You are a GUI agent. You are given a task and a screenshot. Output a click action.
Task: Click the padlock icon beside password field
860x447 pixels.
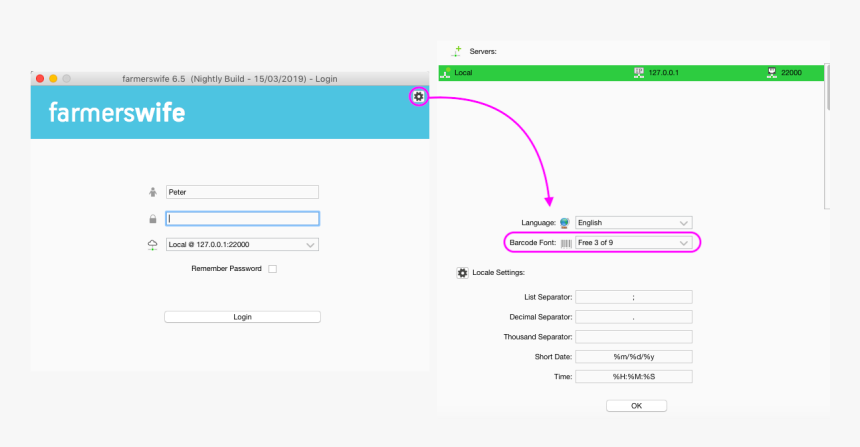(152, 219)
